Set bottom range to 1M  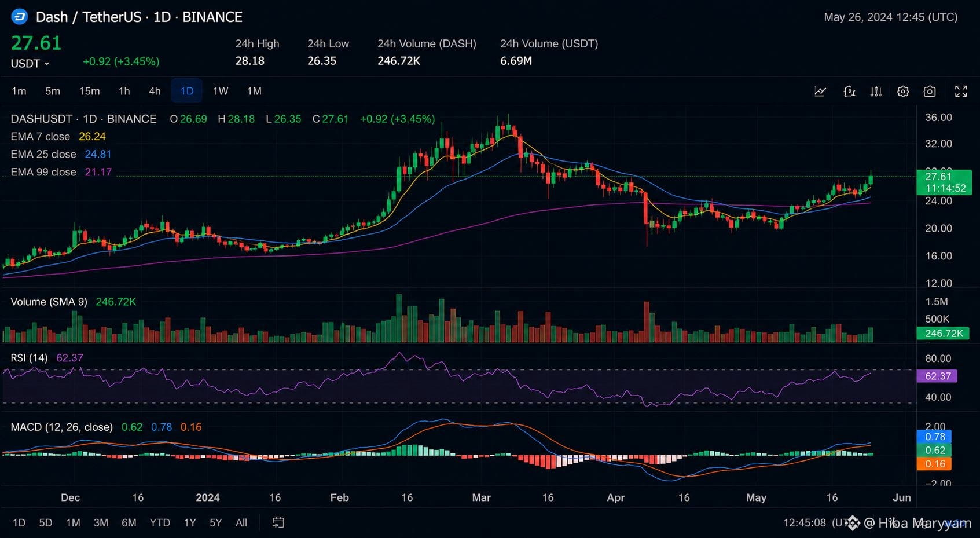tap(73, 522)
